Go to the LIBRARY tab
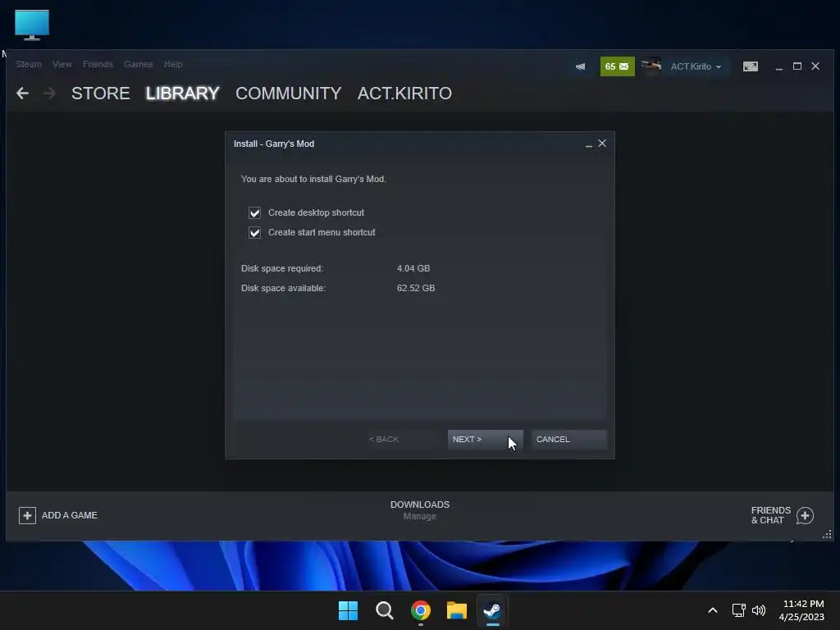Screen dimensions: 840x630 pos(183,94)
